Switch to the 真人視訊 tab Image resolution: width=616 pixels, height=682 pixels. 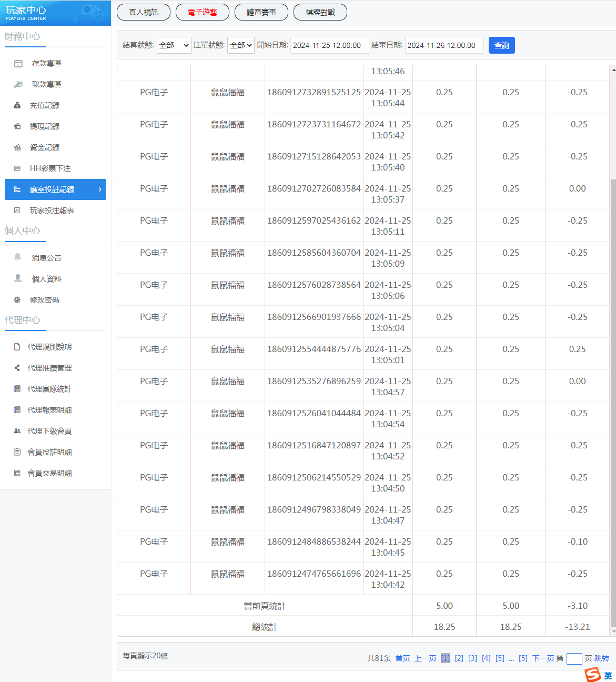point(144,12)
